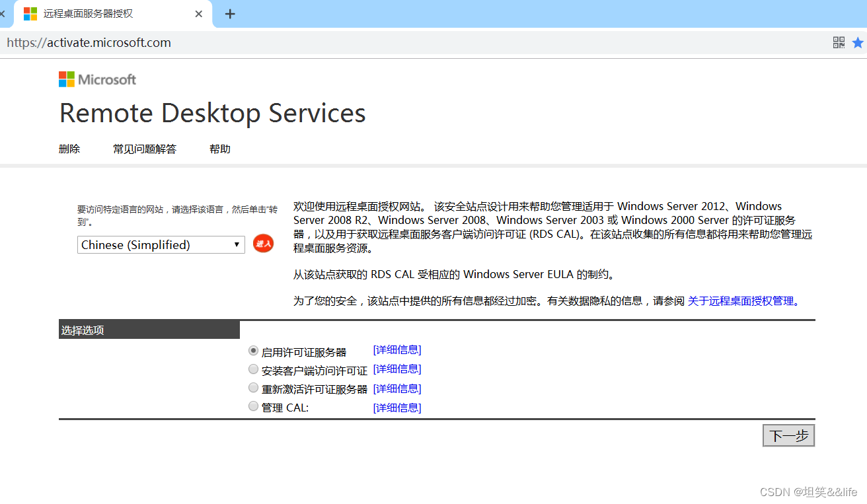Click the Microsoft logo

[x=97, y=79]
